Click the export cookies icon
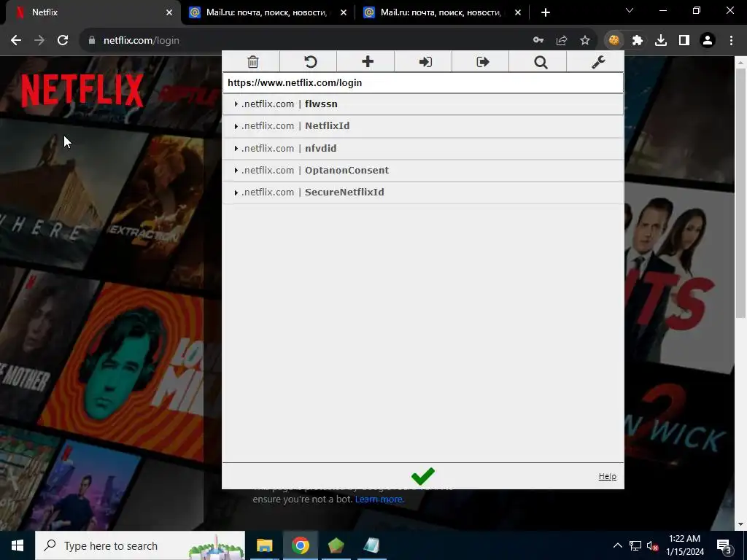This screenshot has width=747, height=560. tap(483, 62)
